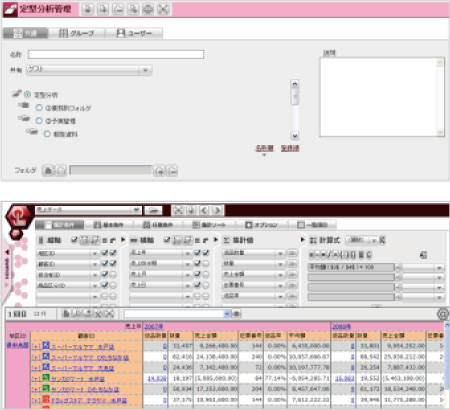Click the 登録順 sort link

pos(290,148)
